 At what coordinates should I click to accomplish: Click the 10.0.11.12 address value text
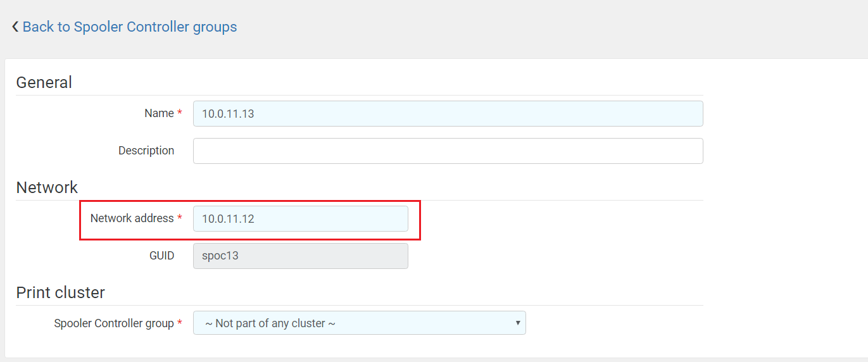228,219
